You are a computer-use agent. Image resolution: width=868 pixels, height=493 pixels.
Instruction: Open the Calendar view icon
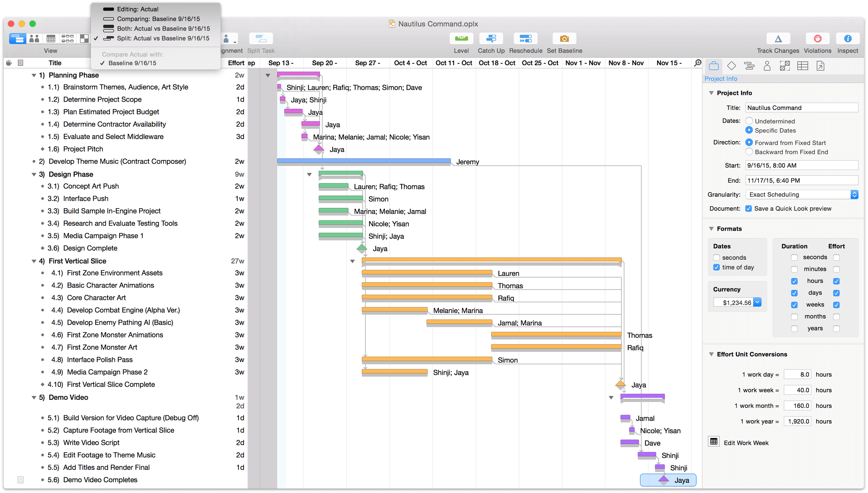51,39
